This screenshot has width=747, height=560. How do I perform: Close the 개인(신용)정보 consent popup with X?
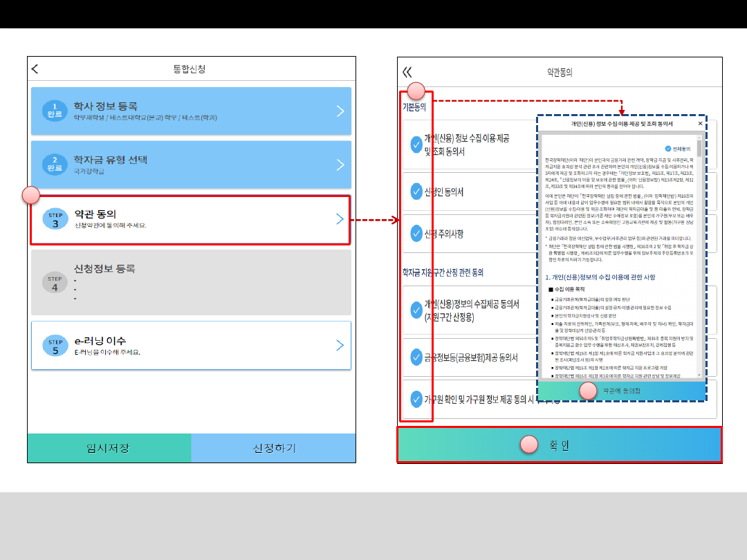click(700, 124)
